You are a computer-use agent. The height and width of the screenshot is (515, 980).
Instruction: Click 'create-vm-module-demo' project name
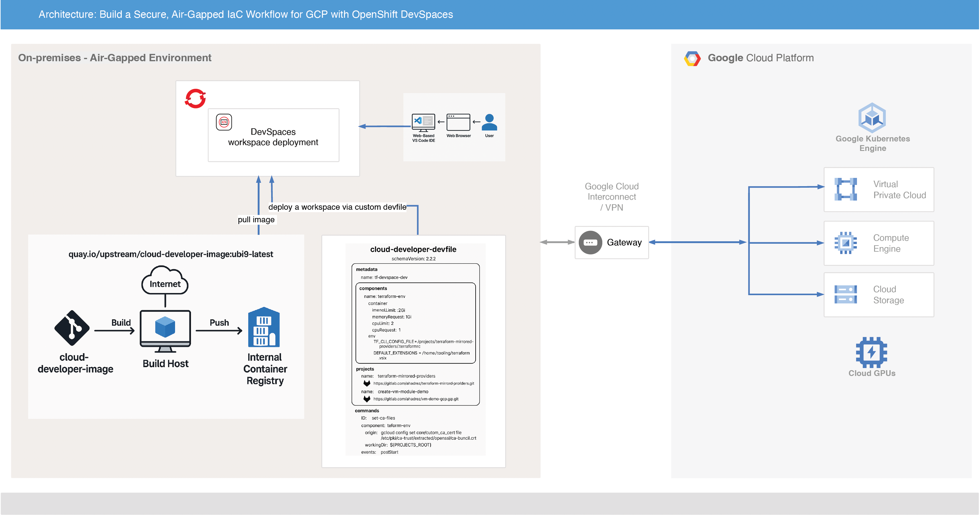403,392
